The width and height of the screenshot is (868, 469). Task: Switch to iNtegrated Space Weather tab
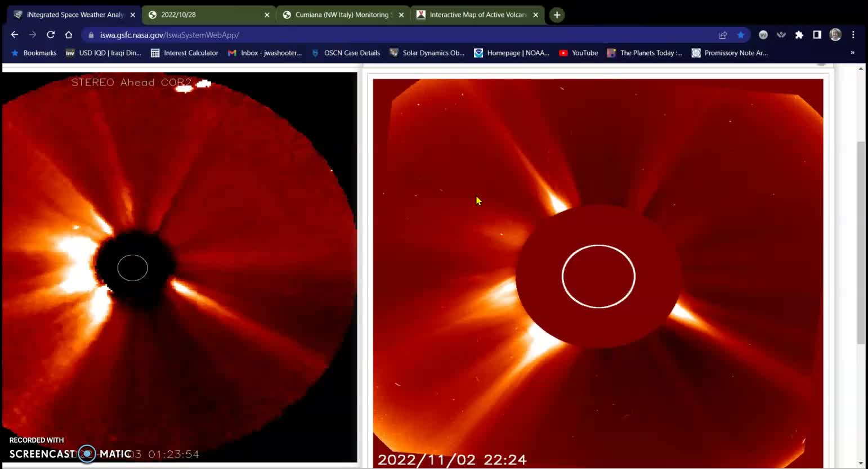pyautogui.click(x=73, y=15)
